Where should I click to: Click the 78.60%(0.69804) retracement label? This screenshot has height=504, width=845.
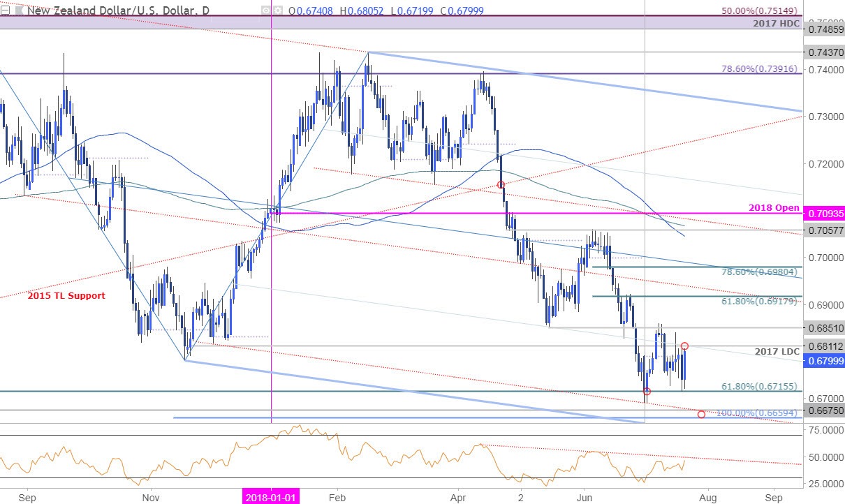761,273
